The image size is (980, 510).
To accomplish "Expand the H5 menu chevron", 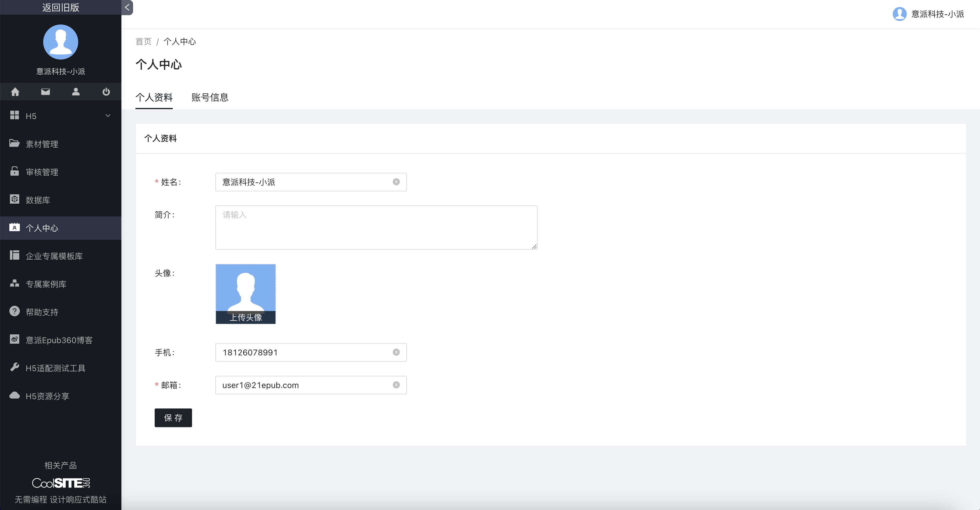I will tap(108, 116).
